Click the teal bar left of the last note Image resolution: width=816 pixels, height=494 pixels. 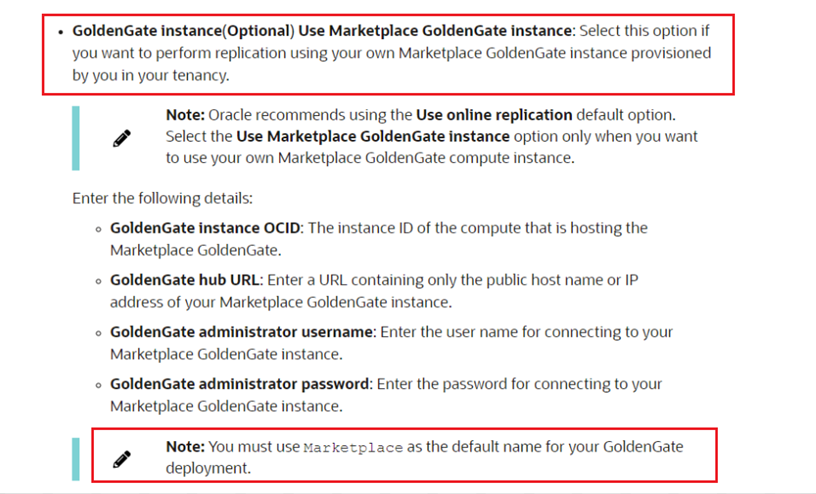click(x=76, y=458)
